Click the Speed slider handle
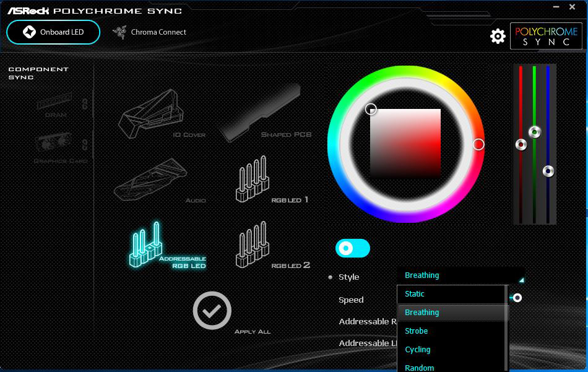Screen dimensions: 588x372 (517, 298)
